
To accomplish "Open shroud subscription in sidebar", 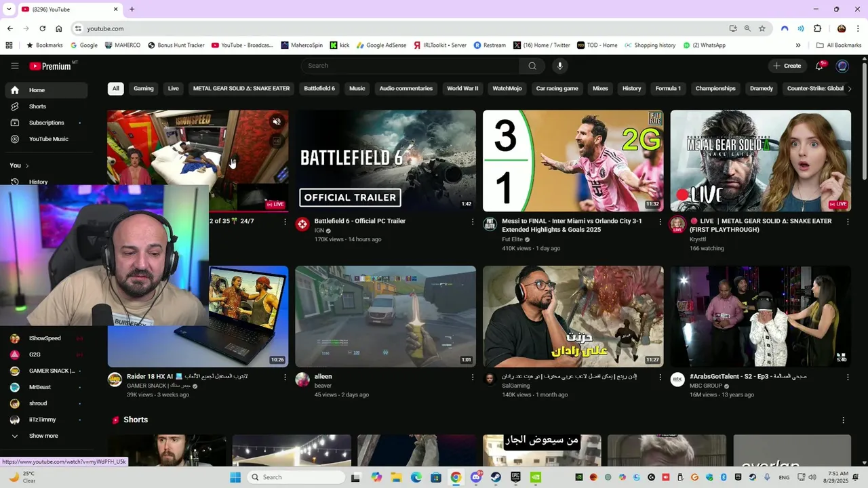I will pos(46,403).
